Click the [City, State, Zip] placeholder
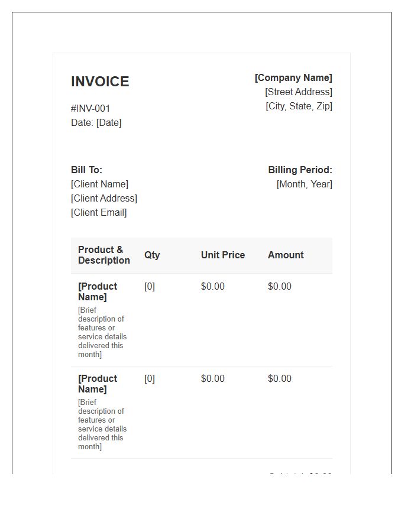This screenshot has height=532, width=414. tap(299, 106)
